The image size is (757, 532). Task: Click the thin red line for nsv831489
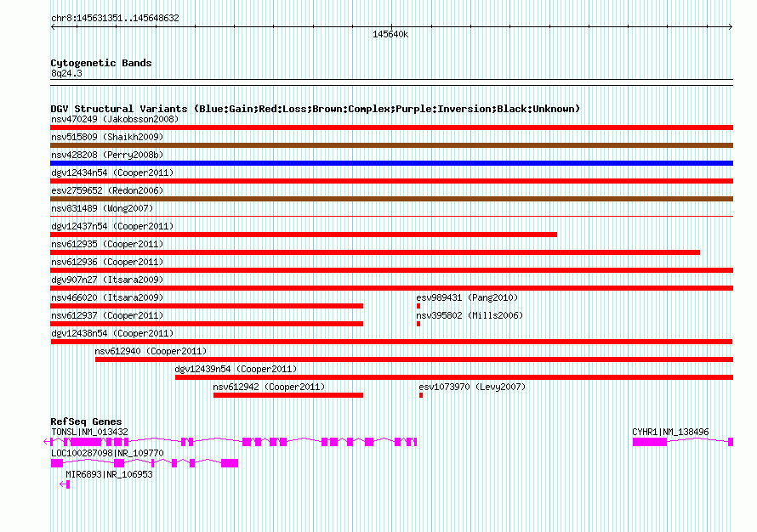[x=391, y=216]
